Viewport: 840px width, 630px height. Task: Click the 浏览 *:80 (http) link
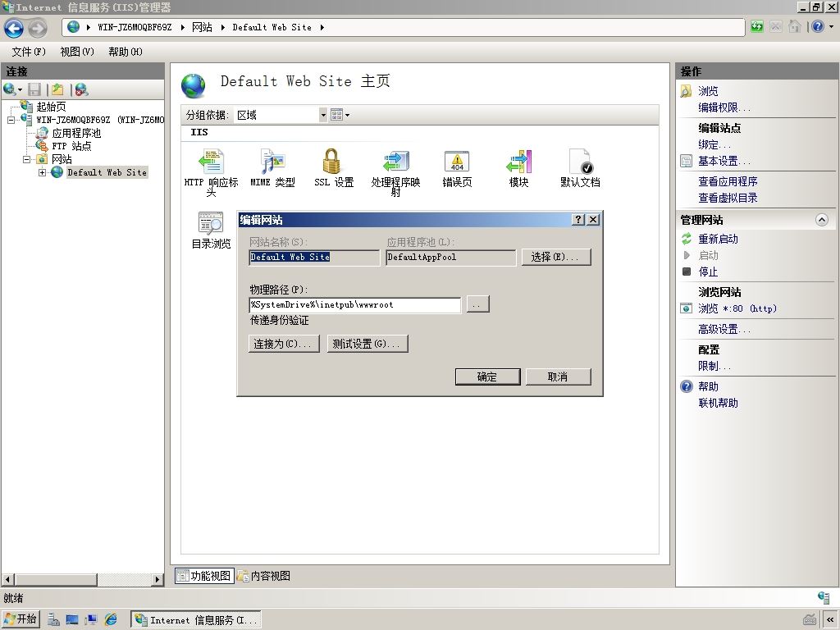pos(737,308)
